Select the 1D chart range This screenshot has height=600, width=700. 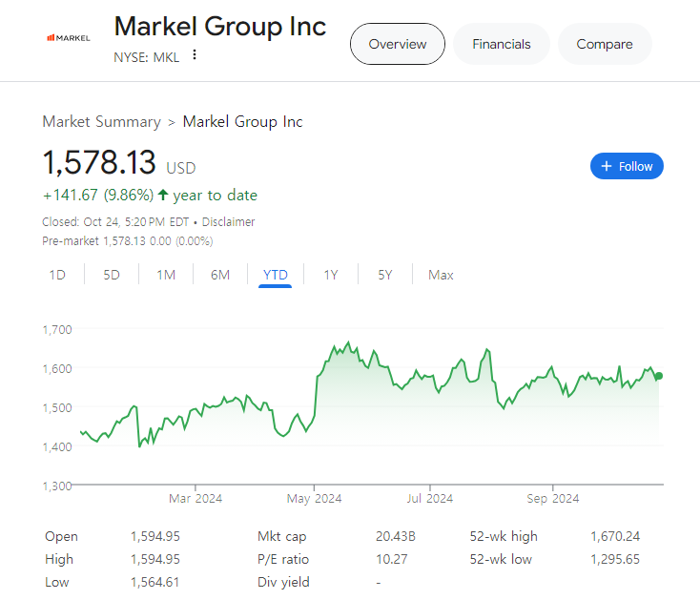pyautogui.click(x=57, y=275)
